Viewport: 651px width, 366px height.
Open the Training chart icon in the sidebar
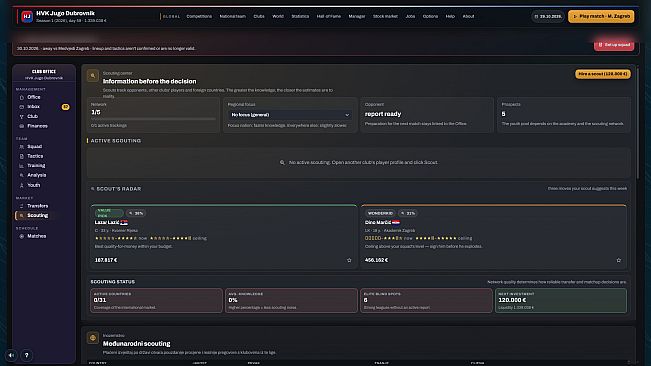(x=22, y=166)
